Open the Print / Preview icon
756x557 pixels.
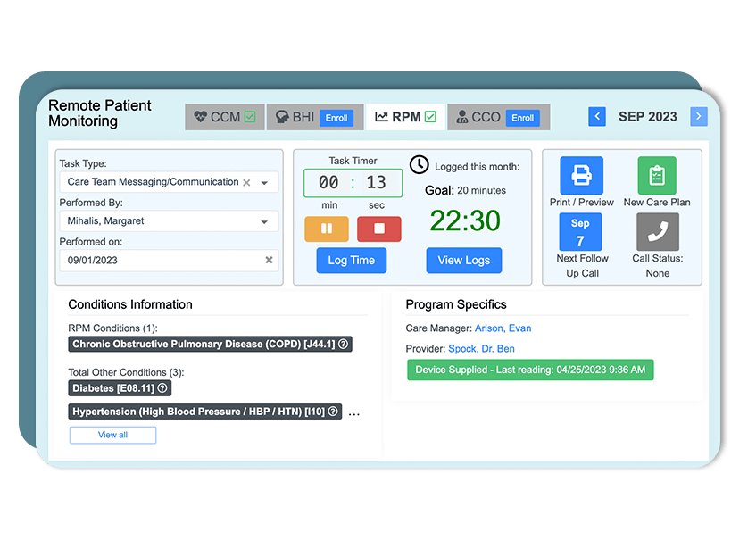580,177
